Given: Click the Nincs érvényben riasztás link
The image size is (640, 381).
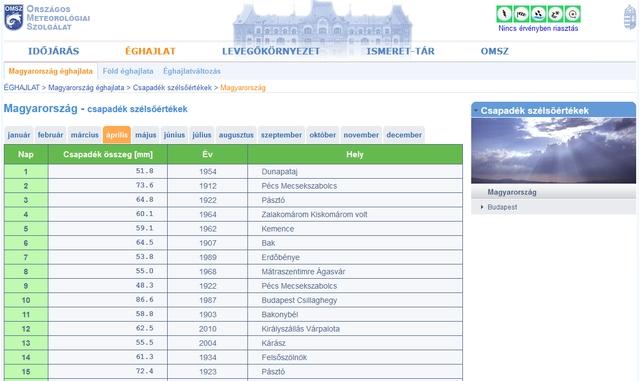Looking at the screenshot, I should coord(538,28).
